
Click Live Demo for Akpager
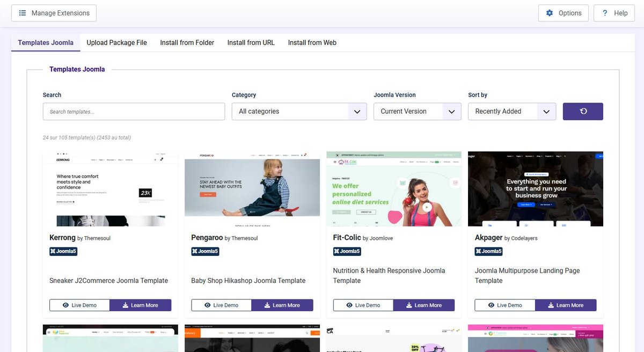[x=505, y=305]
